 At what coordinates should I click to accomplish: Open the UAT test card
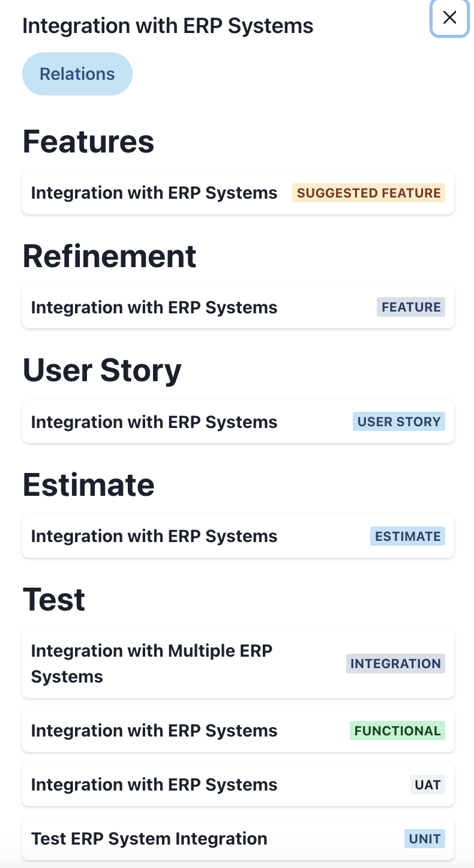154,785
